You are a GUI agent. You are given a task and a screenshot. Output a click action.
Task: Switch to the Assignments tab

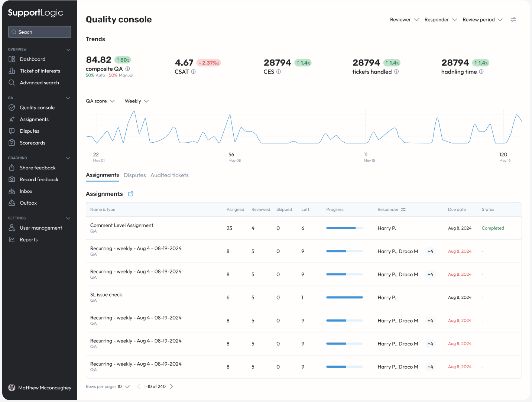pos(102,175)
